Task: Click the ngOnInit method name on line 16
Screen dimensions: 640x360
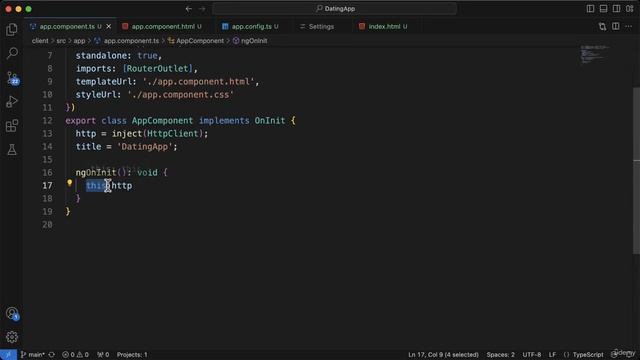Action: tap(96, 172)
